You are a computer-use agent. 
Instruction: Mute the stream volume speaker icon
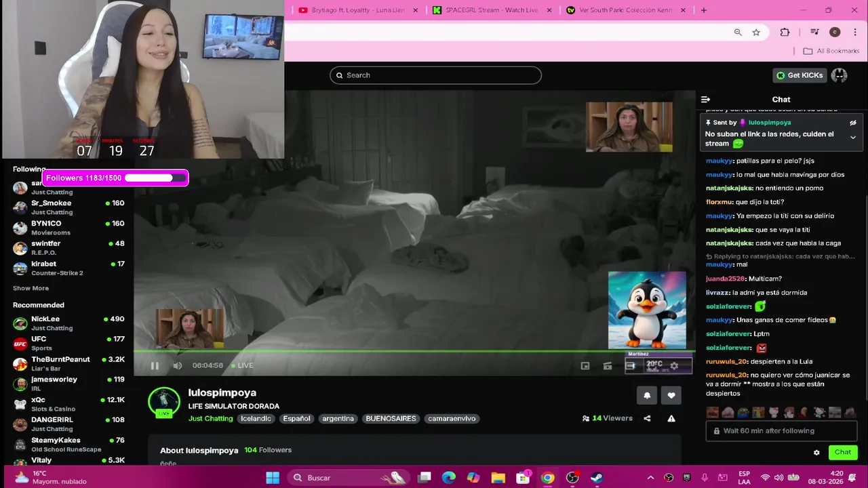point(177,366)
